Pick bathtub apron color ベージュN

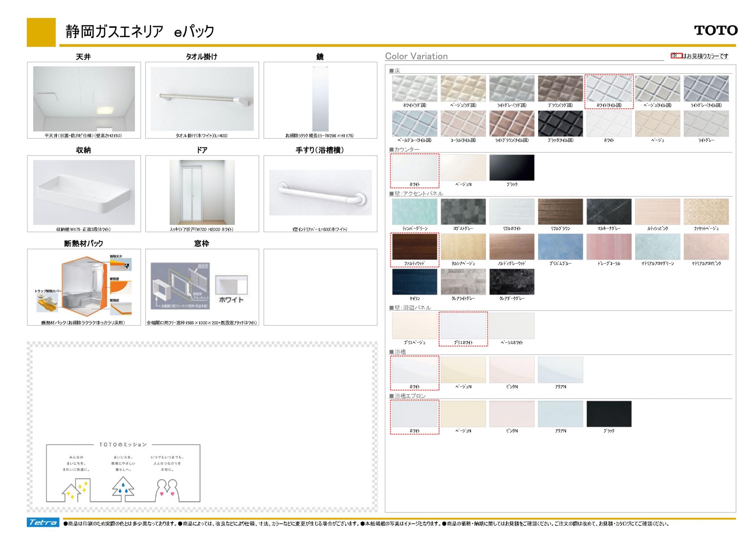coord(463,414)
